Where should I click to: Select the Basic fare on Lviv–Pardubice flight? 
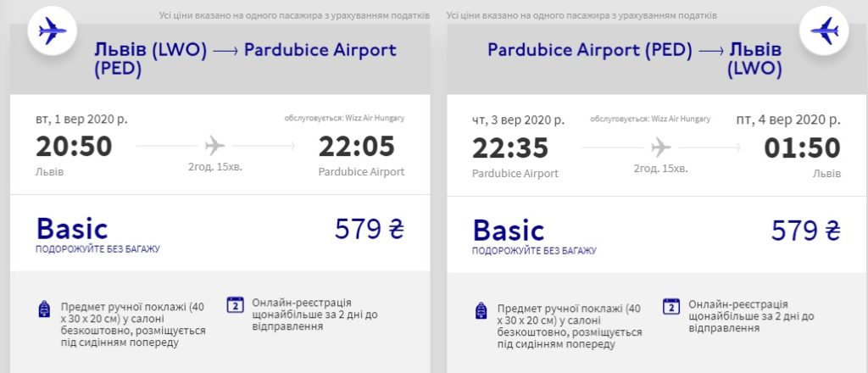point(72,229)
